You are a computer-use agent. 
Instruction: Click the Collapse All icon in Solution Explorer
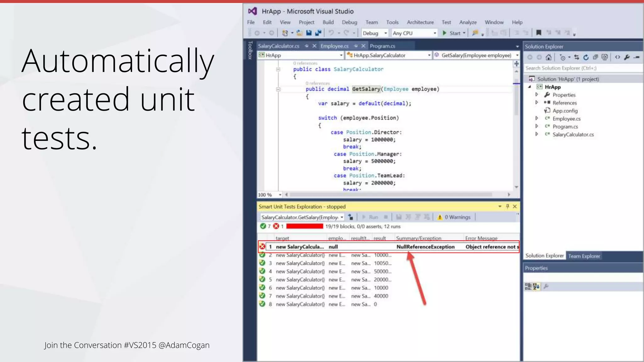click(595, 57)
